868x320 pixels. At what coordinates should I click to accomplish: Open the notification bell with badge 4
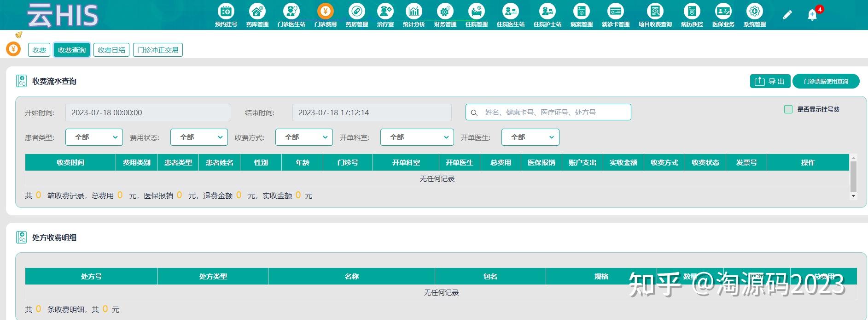pyautogui.click(x=813, y=15)
